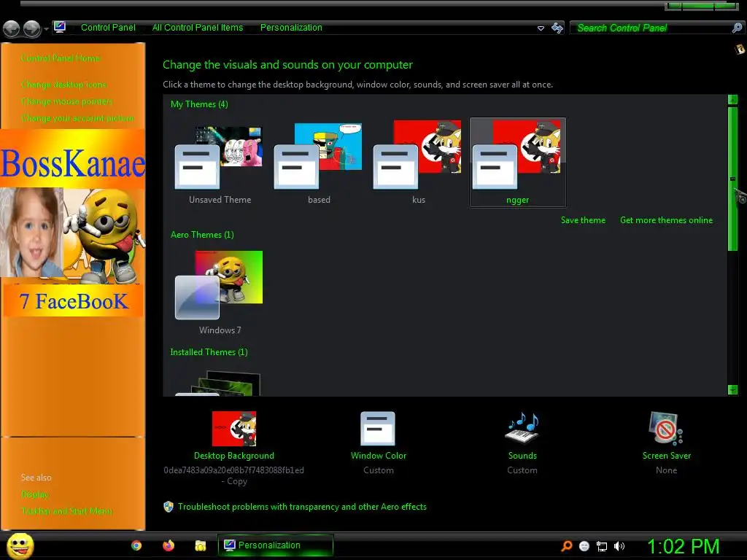Image resolution: width=747 pixels, height=560 pixels.
Task: Open network status tray icon
Action: [x=602, y=547]
